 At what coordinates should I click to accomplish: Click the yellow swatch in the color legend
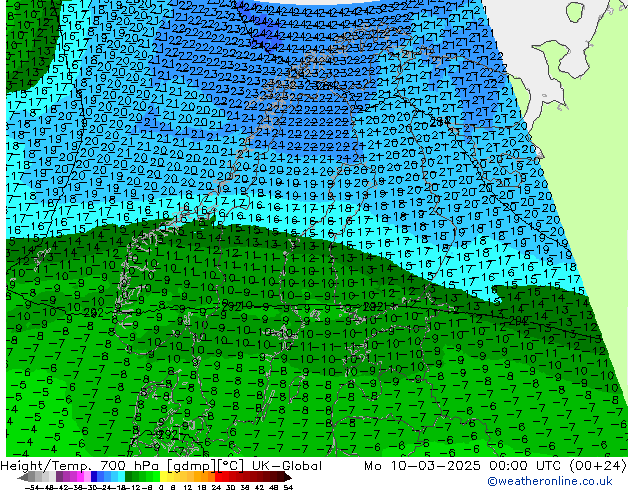(x=163, y=477)
